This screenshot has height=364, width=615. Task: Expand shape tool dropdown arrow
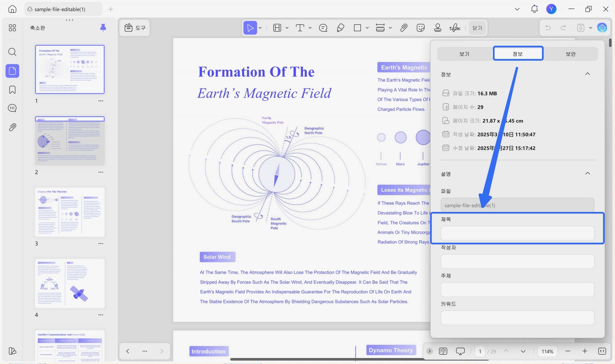tap(367, 28)
